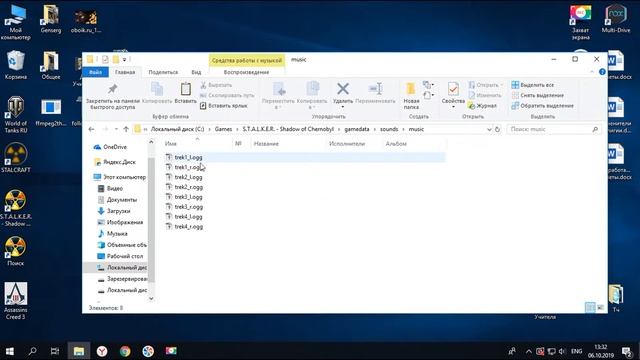The height and width of the screenshot is (360, 640).
Task: Open the Файл tab
Action: [x=96, y=72]
